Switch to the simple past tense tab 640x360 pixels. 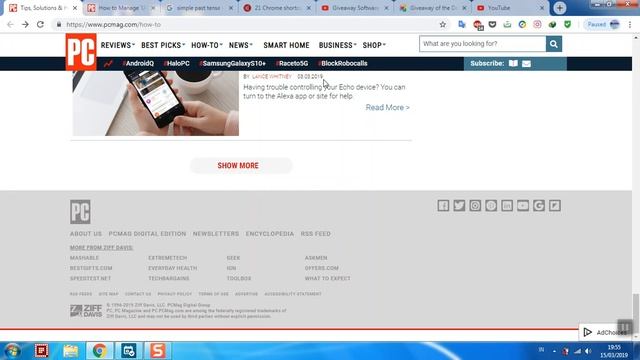[x=198, y=8]
